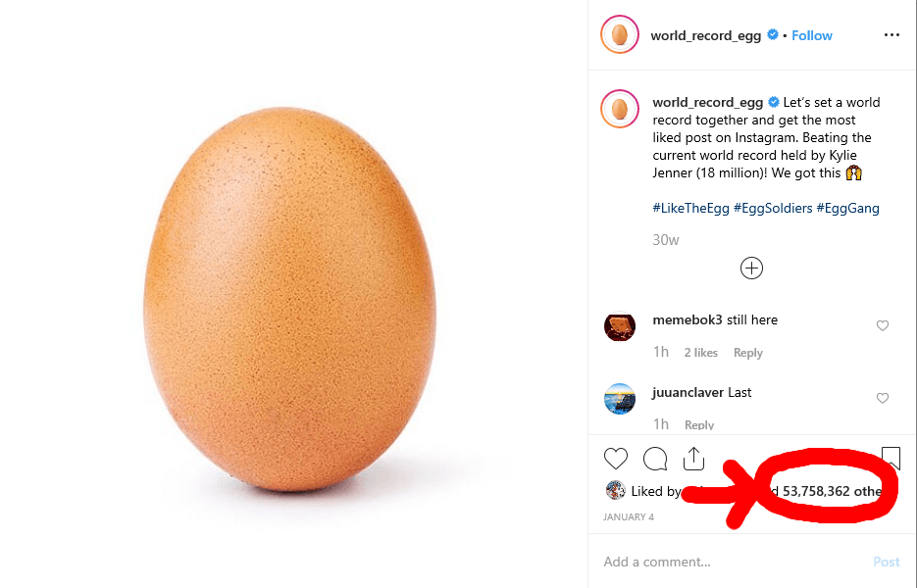Reply to memebok3's comment
Screen dimensions: 917x588
pyautogui.click(x=748, y=353)
